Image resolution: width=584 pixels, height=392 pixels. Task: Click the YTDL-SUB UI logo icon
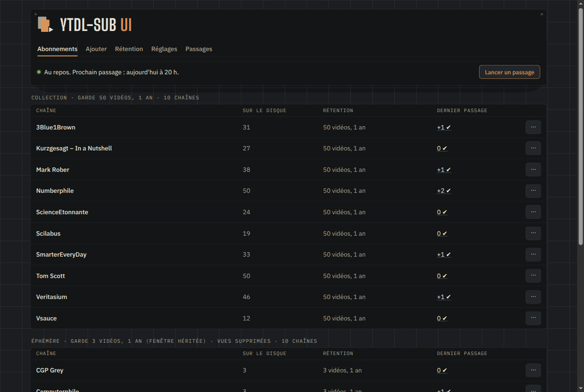(45, 25)
